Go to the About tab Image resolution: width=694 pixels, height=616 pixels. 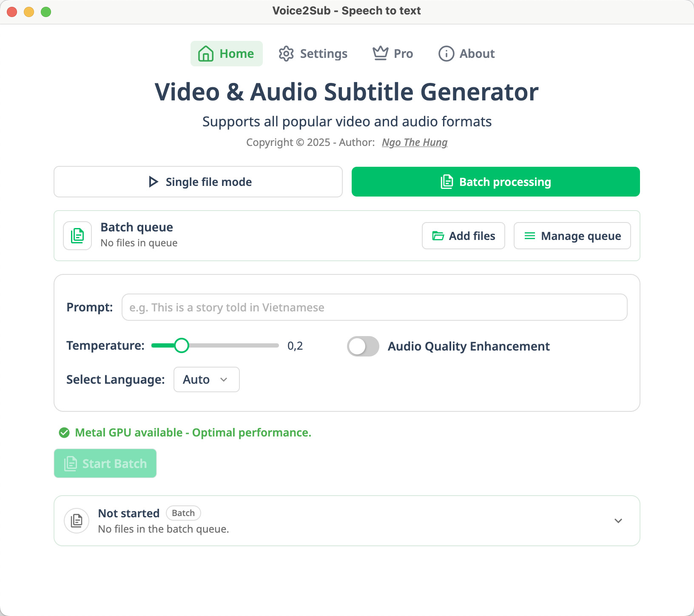(466, 54)
